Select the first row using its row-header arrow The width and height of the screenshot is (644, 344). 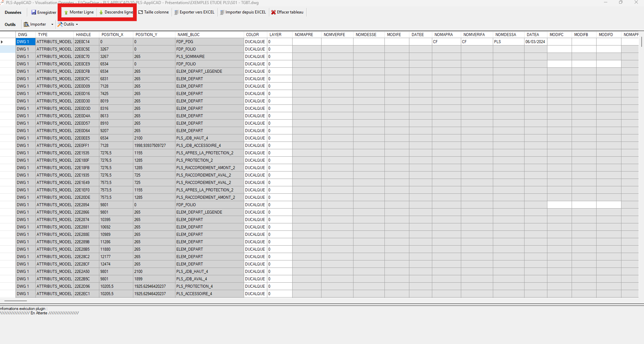tap(3, 42)
